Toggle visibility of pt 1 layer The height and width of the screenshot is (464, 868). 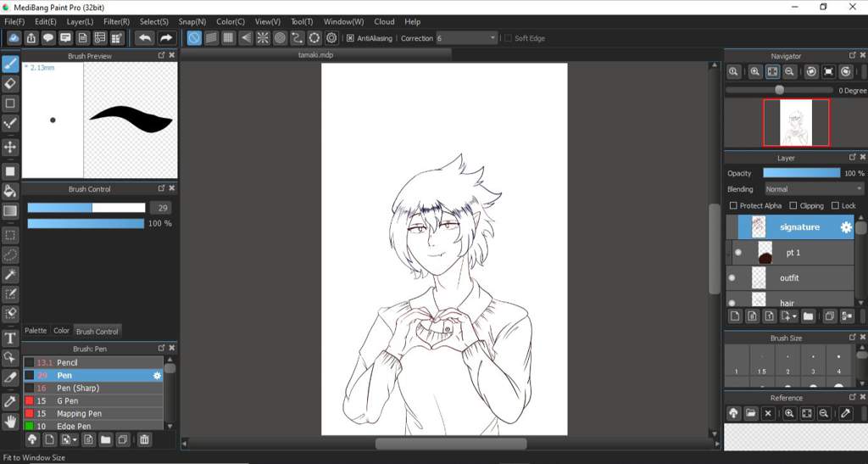click(x=738, y=253)
